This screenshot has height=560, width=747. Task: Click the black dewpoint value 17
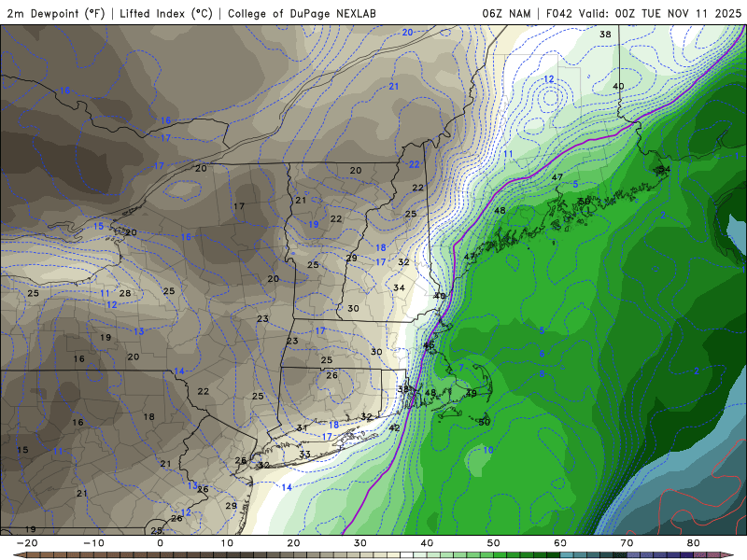point(239,205)
